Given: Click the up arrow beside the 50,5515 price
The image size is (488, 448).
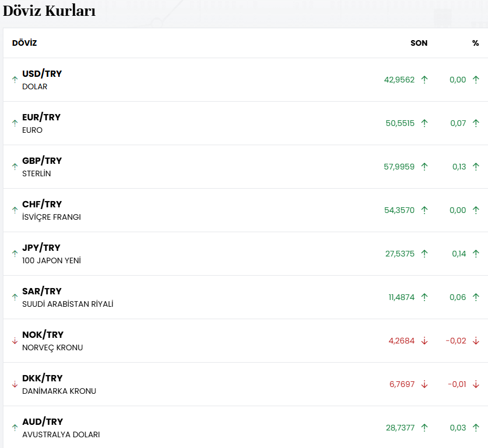Looking at the screenshot, I should click(424, 123).
